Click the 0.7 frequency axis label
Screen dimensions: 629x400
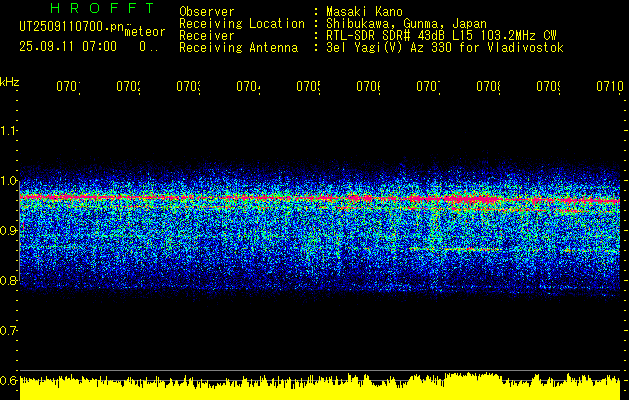(8, 330)
